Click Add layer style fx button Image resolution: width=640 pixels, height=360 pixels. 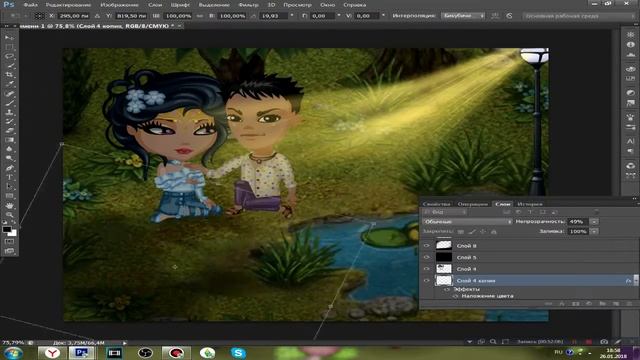pos(562,304)
